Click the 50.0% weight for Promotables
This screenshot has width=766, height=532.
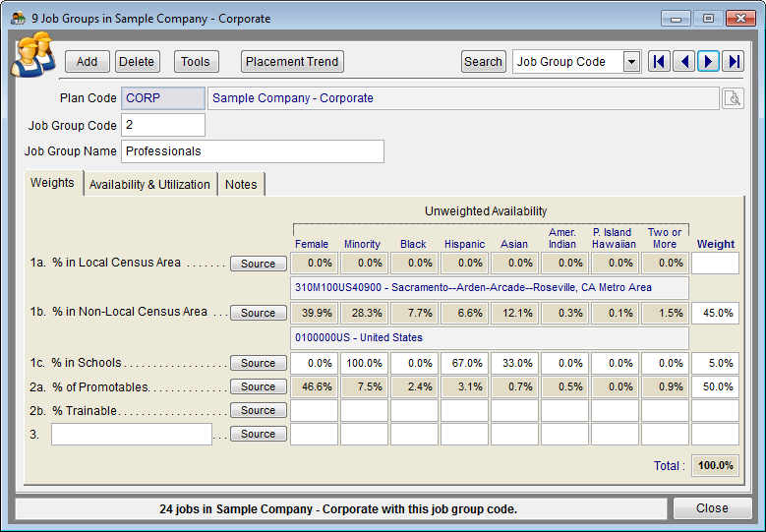tap(715, 386)
